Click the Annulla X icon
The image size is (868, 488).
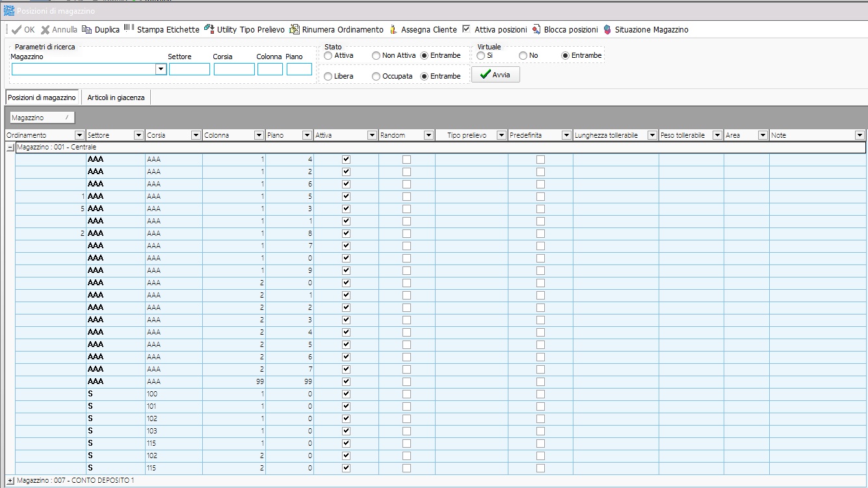tap(46, 30)
